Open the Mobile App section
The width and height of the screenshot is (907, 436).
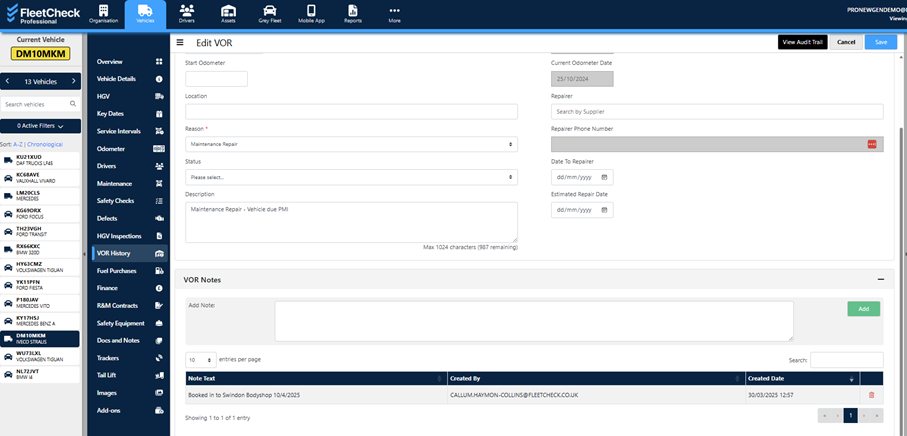pos(311,13)
